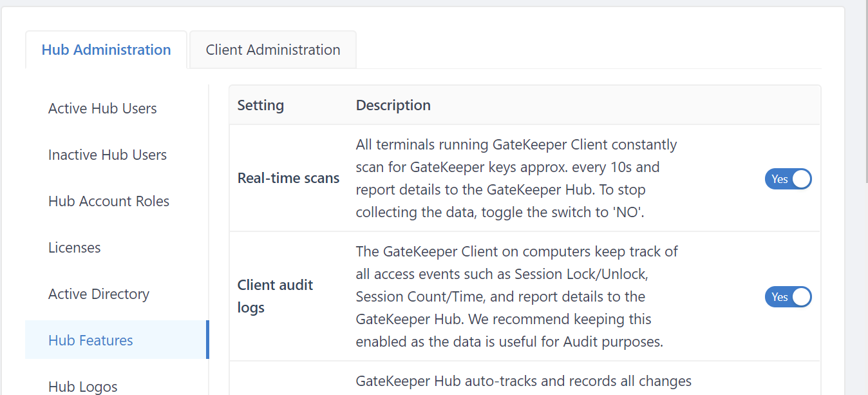868x395 pixels.
Task: Click the blue active indicator beside Hub Features
Action: pos(207,340)
